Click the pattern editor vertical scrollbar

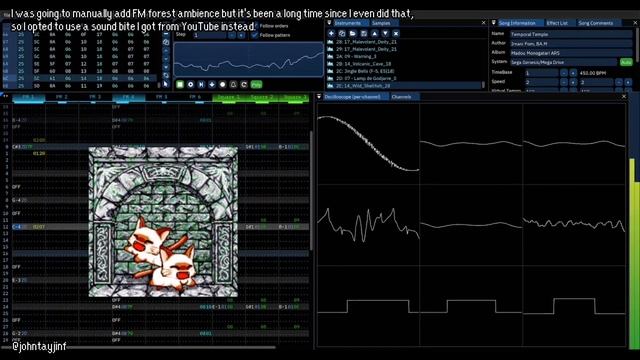click(312, 190)
